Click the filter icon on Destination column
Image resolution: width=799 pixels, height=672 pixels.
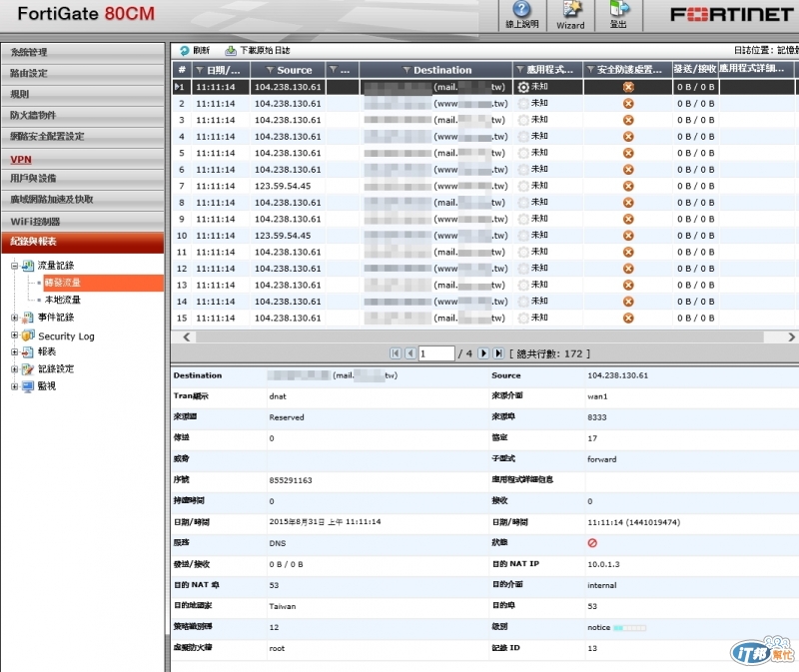tap(406, 70)
